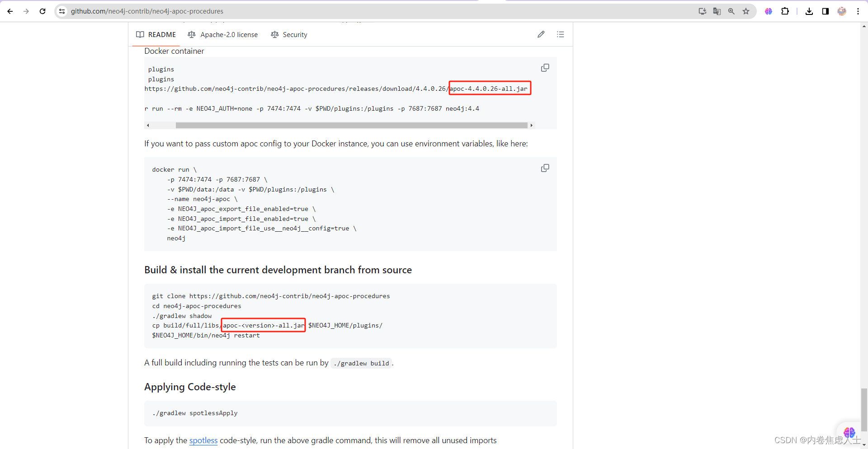868x449 pixels.
Task: Click the horizontal scrollbar thumb in code block
Action: (352, 125)
